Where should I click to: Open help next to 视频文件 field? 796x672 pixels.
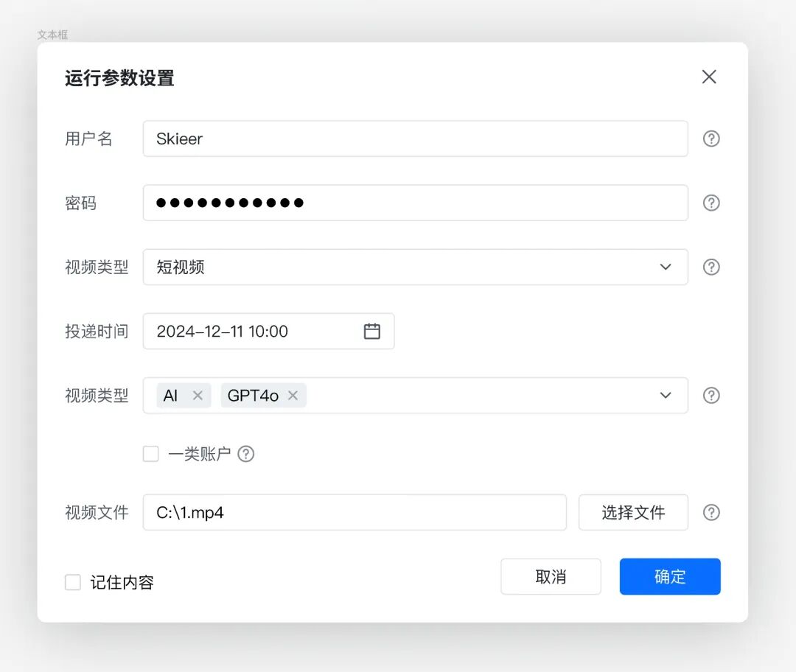[711, 512]
